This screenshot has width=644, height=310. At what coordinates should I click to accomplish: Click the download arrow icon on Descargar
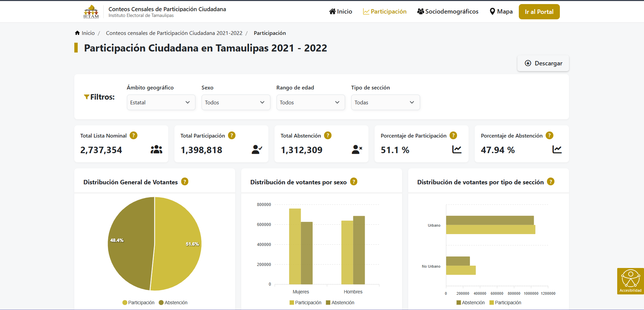click(528, 63)
